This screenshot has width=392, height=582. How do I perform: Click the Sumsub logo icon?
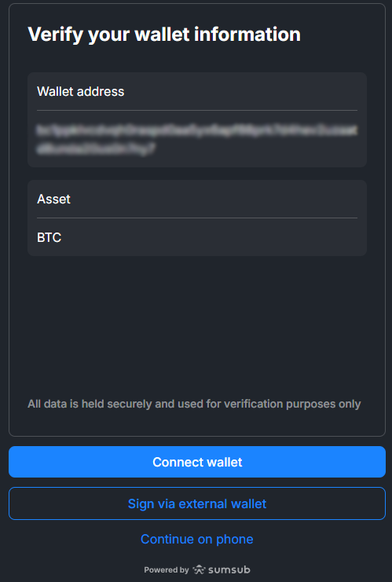coord(199,569)
